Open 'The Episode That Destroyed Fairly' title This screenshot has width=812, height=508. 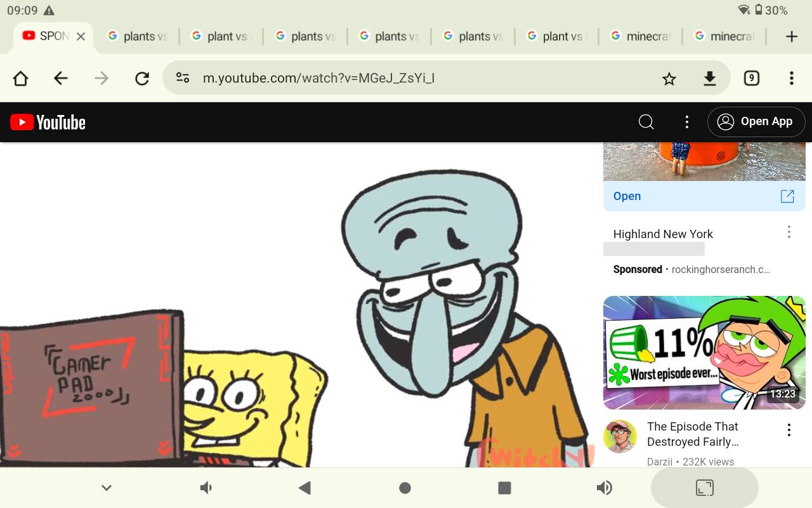click(x=693, y=434)
